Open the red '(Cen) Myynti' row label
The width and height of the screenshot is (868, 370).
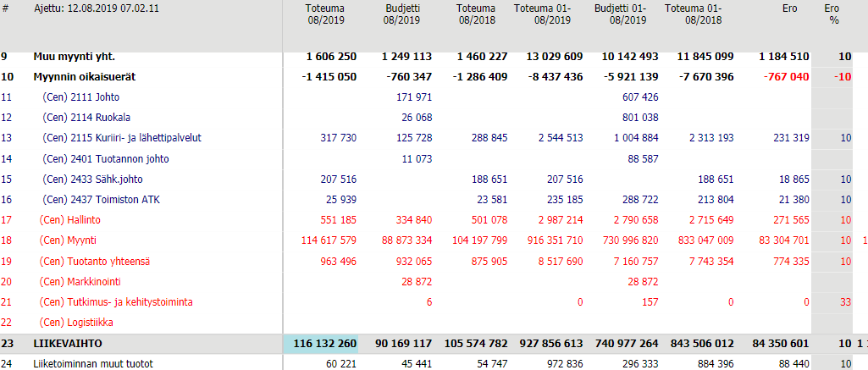[x=72, y=240]
